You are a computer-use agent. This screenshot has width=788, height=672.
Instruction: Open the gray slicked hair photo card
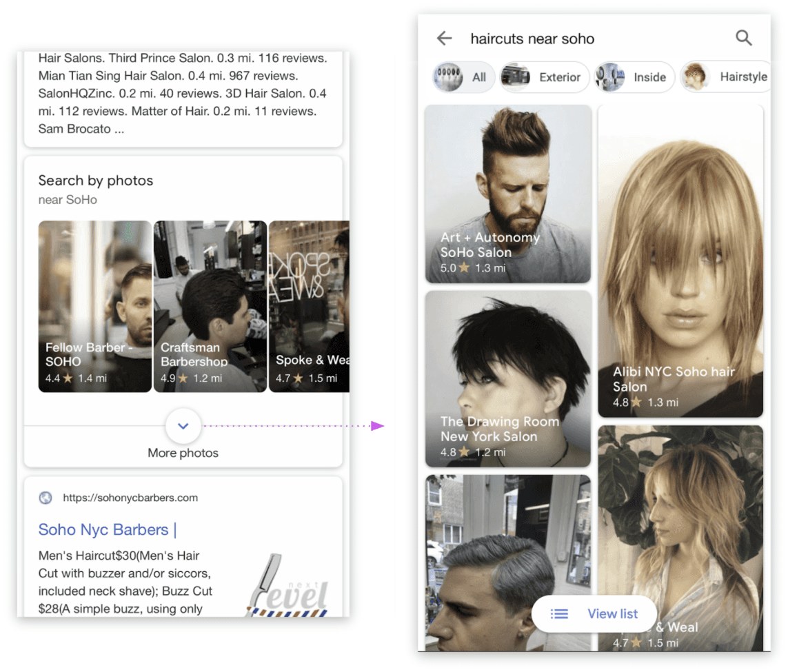(508, 563)
